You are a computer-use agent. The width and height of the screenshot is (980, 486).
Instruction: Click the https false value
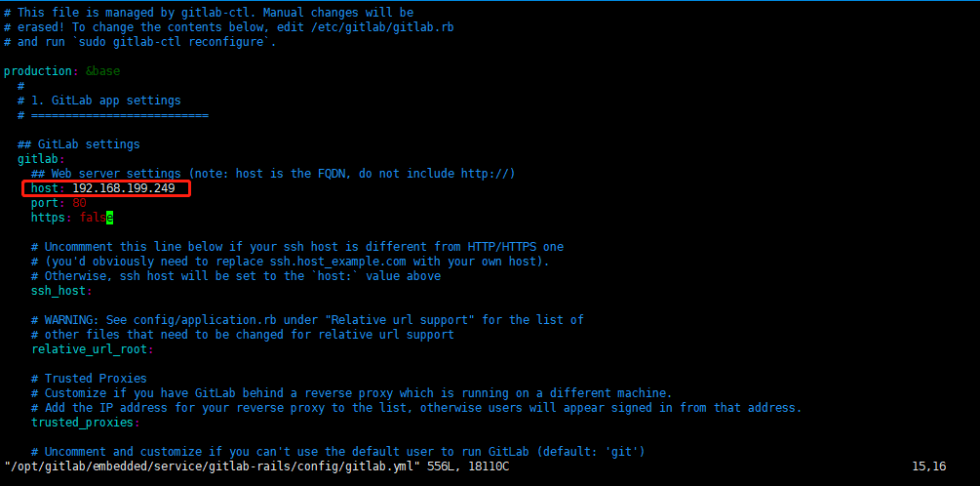[97, 218]
